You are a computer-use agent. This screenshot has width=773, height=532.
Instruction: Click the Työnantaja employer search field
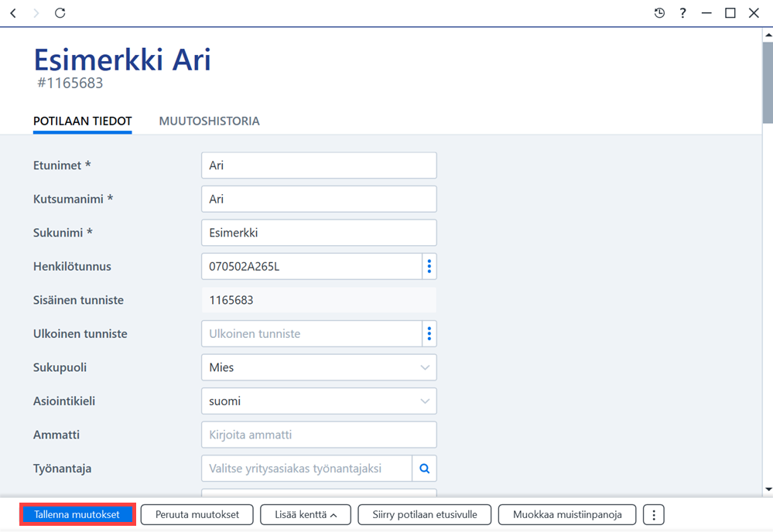coord(306,469)
